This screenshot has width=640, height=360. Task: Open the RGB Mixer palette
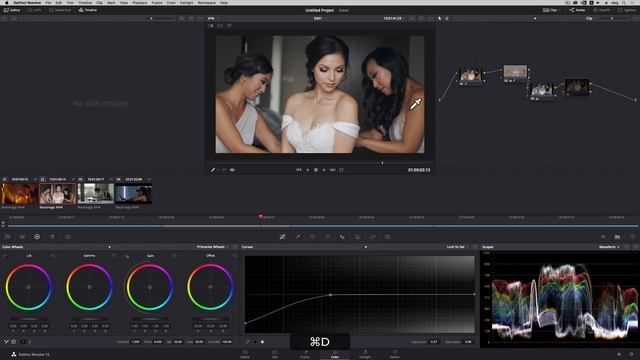click(52, 237)
